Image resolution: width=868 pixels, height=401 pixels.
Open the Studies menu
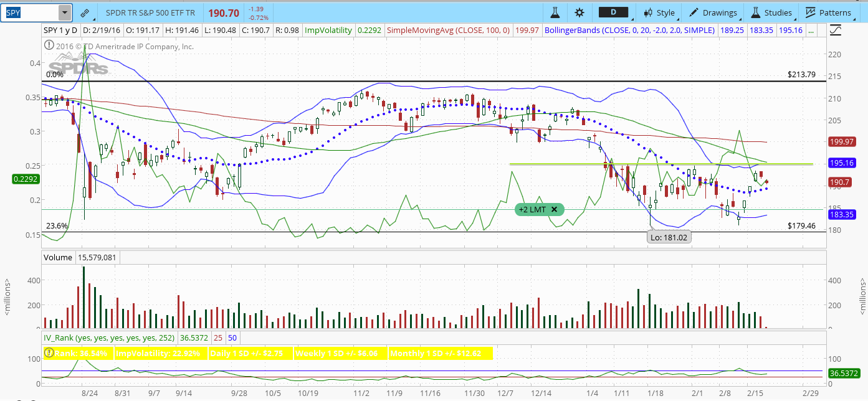coord(771,12)
